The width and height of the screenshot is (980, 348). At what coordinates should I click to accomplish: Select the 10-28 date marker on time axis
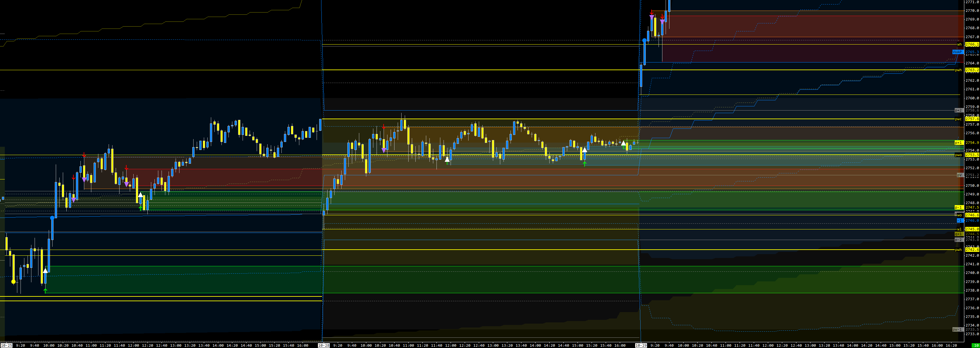pos(324,345)
